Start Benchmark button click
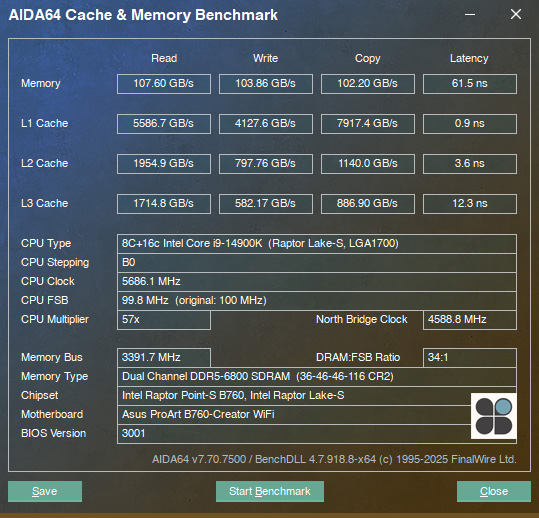Image resolution: width=539 pixels, height=518 pixels. pos(270,491)
